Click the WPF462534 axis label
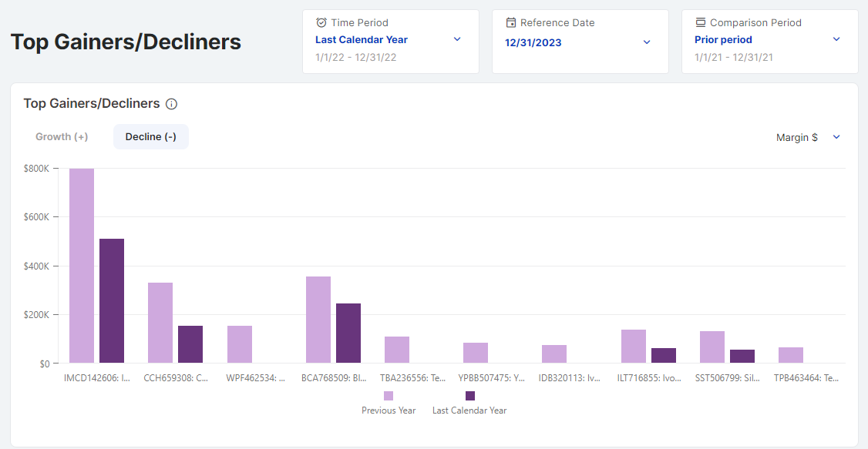 (x=255, y=379)
